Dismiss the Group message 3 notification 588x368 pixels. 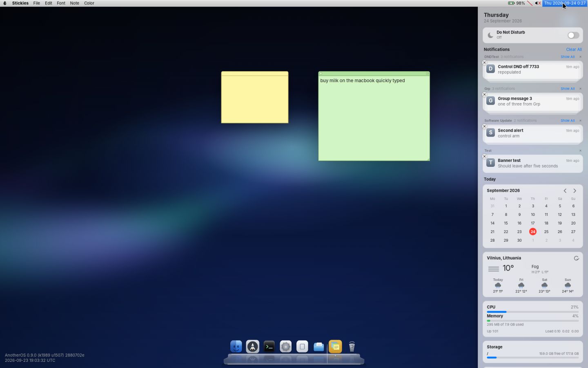click(x=484, y=94)
